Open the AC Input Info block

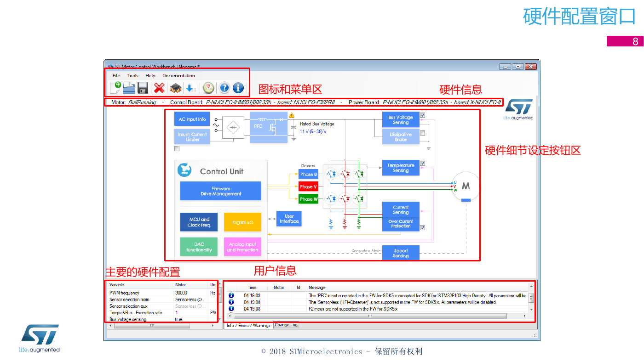pyautogui.click(x=192, y=119)
